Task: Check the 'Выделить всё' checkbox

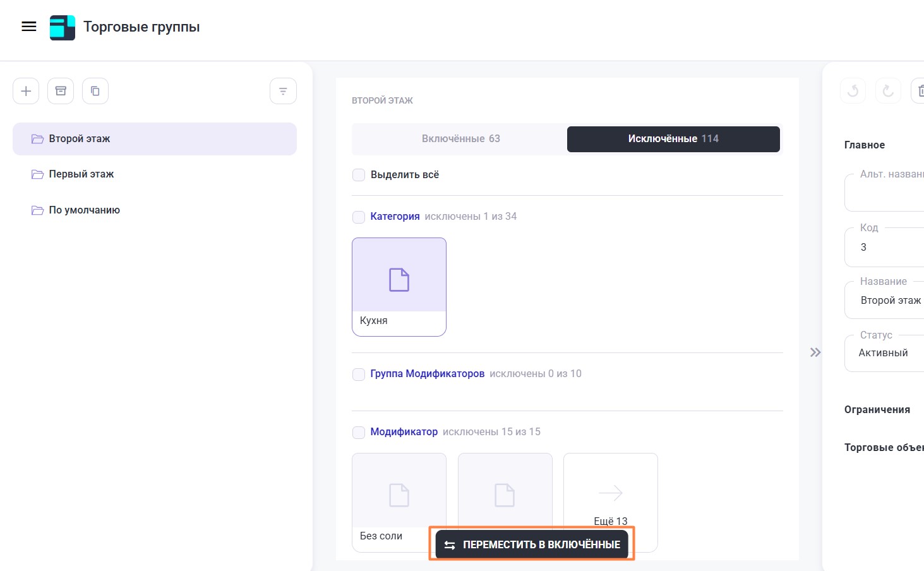Action: (359, 175)
